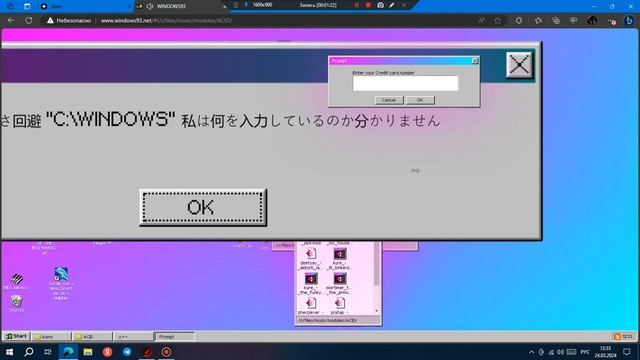Open Windows search with the magnifier icon
Screen dimensions: 640x360
click(29, 351)
